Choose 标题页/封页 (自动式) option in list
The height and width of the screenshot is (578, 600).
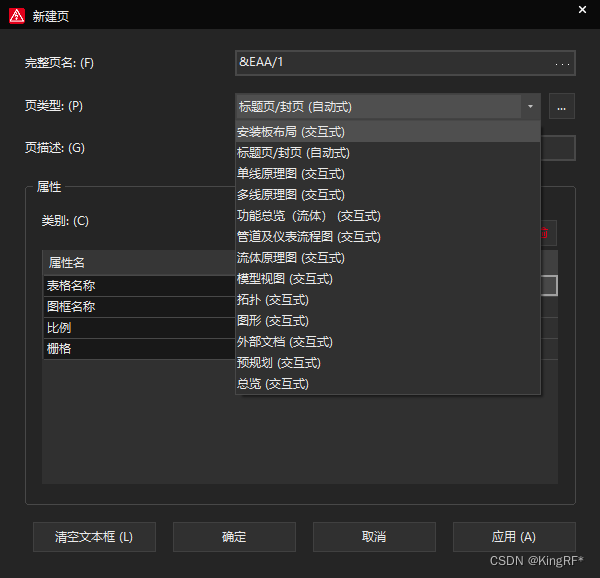point(293,153)
